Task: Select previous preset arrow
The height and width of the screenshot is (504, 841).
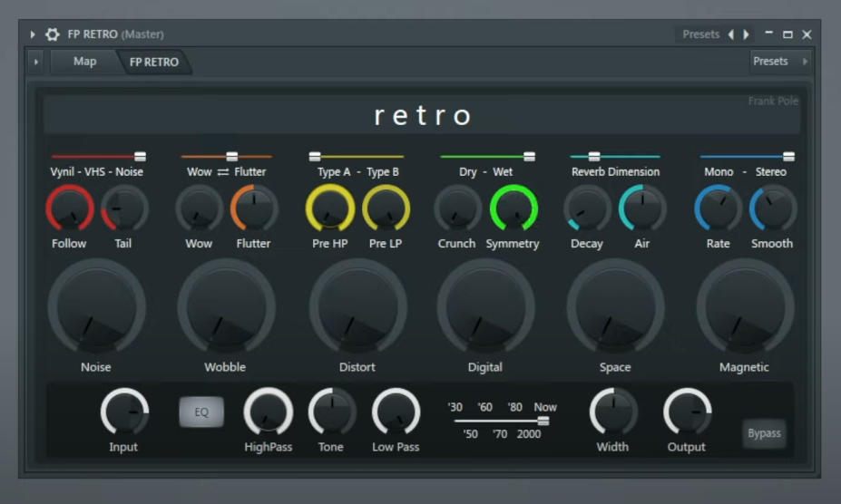Action: [731, 34]
